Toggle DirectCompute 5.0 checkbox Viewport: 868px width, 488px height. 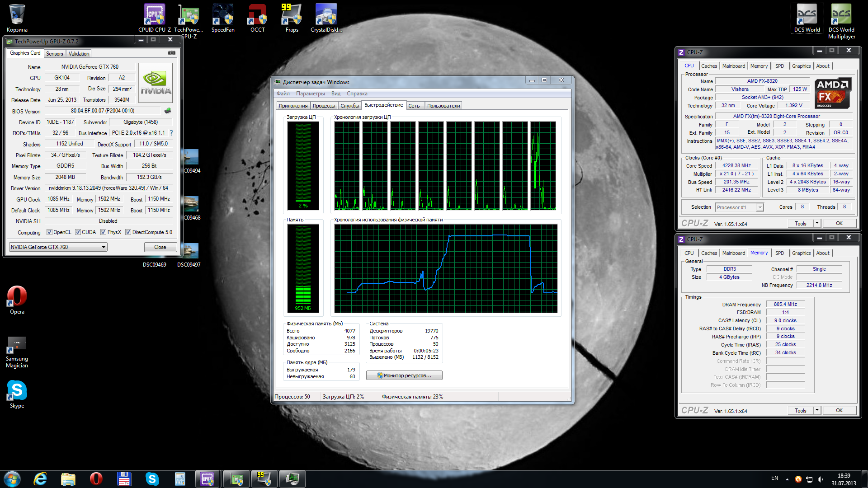(x=128, y=232)
